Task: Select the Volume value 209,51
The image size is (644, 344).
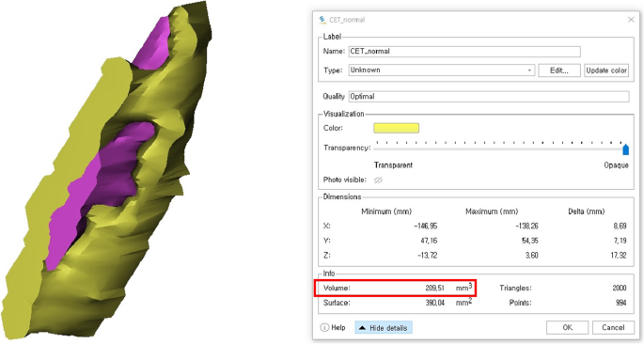Action: (x=434, y=289)
